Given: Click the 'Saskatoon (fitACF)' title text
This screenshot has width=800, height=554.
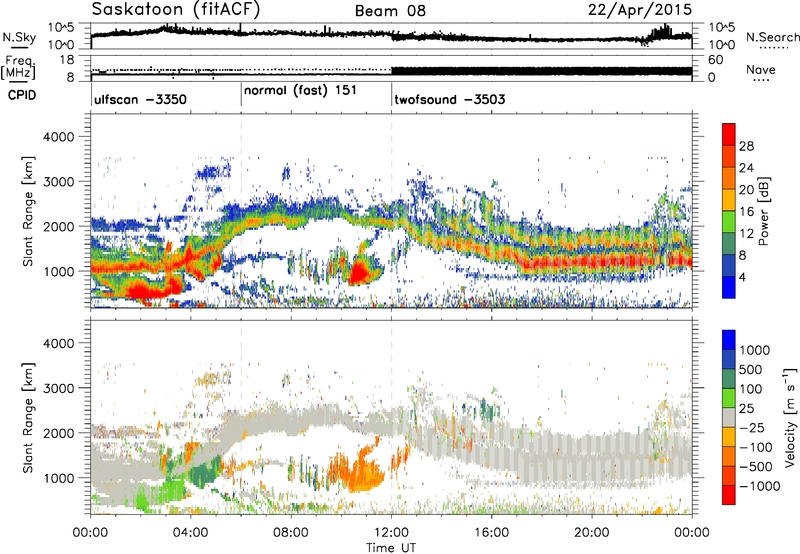Looking at the screenshot, I should (176, 10).
